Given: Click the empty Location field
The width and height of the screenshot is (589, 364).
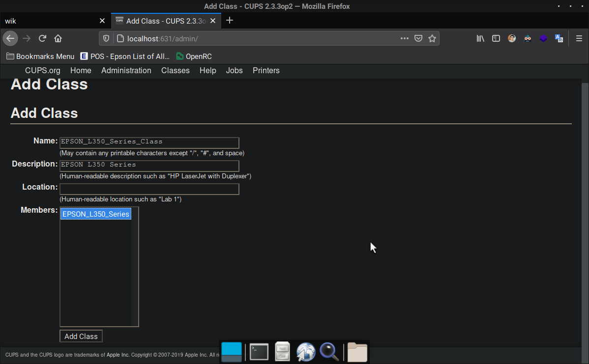Looking at the screenshot, I should coord(149,189).
